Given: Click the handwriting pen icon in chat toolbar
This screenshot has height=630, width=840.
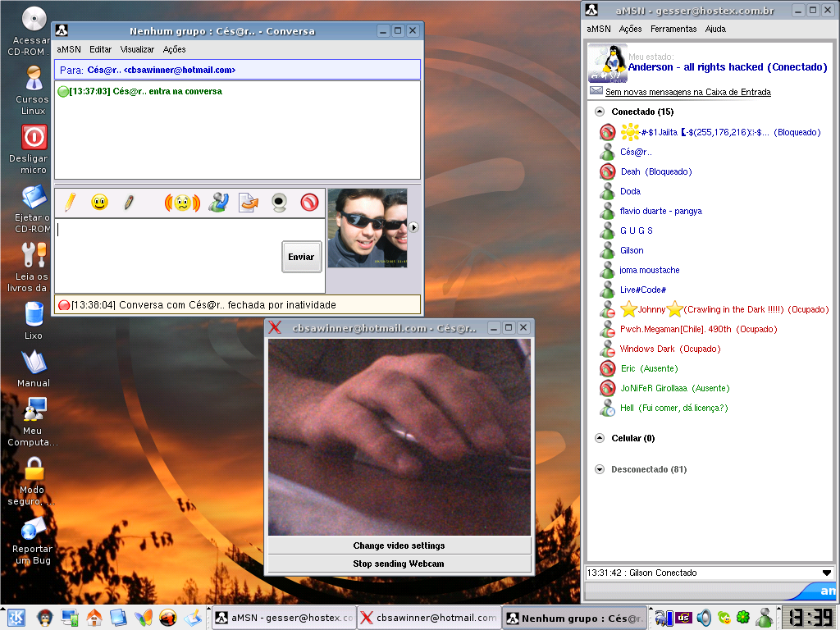Looking at the screenshot, I should tap(129, 203).
